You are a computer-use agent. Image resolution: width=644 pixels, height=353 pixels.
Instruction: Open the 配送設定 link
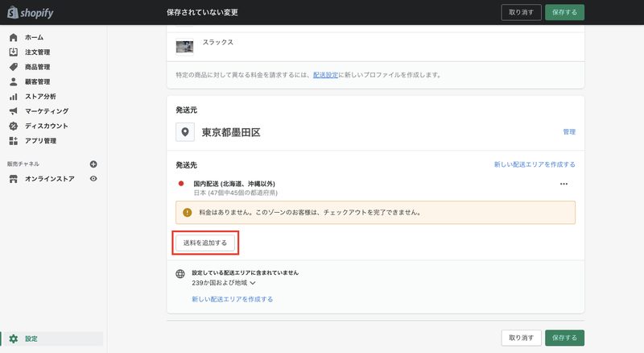click(325, 75)
